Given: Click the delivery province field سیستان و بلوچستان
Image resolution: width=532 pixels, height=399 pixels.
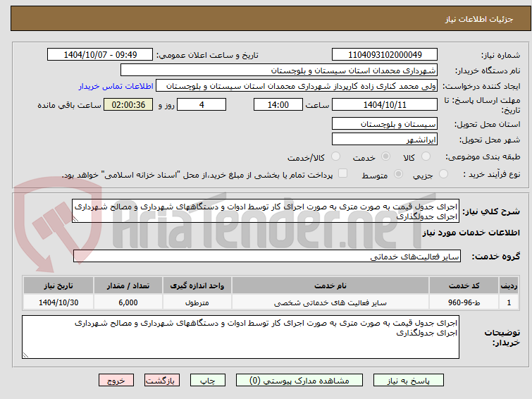Looking at the screenshot, I should pyautogui.click(x=385, y=124).
